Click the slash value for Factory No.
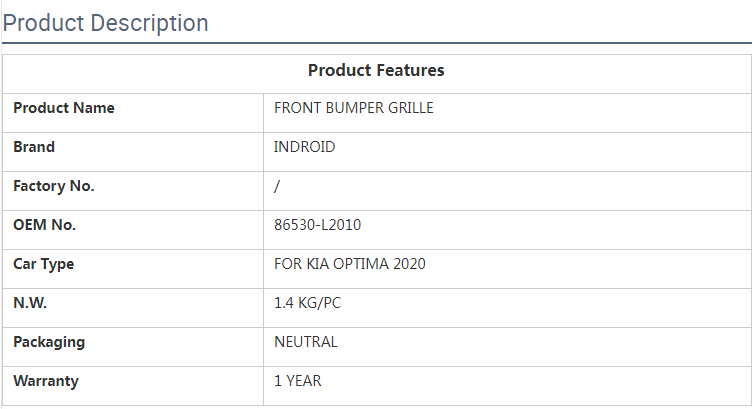The width and height of the screenshot is (754, 409). (277, 186)
